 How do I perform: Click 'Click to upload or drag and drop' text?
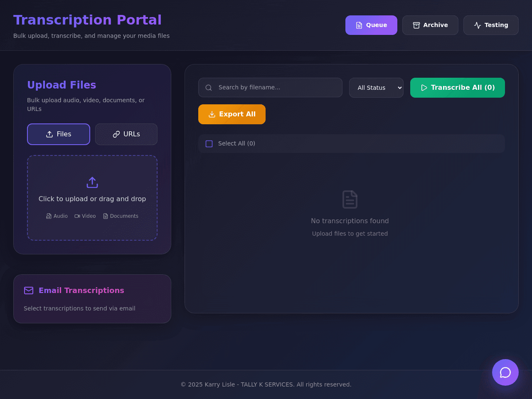tap(92, 199)
